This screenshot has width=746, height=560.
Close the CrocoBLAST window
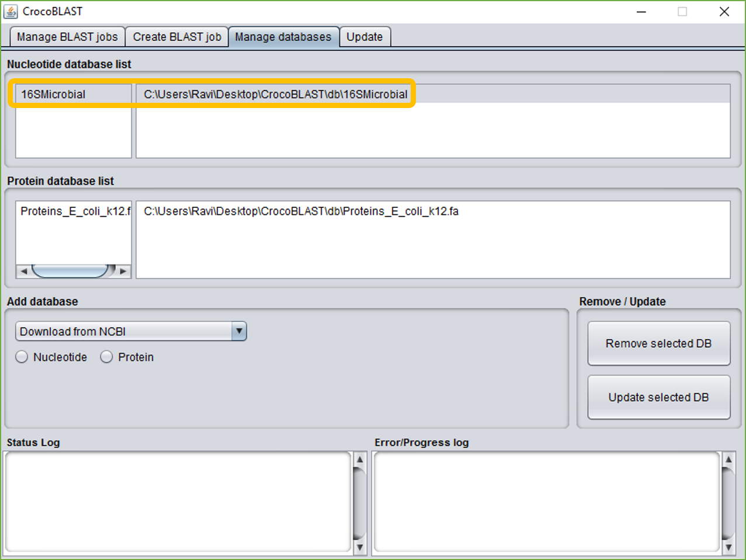pos(724,12)
